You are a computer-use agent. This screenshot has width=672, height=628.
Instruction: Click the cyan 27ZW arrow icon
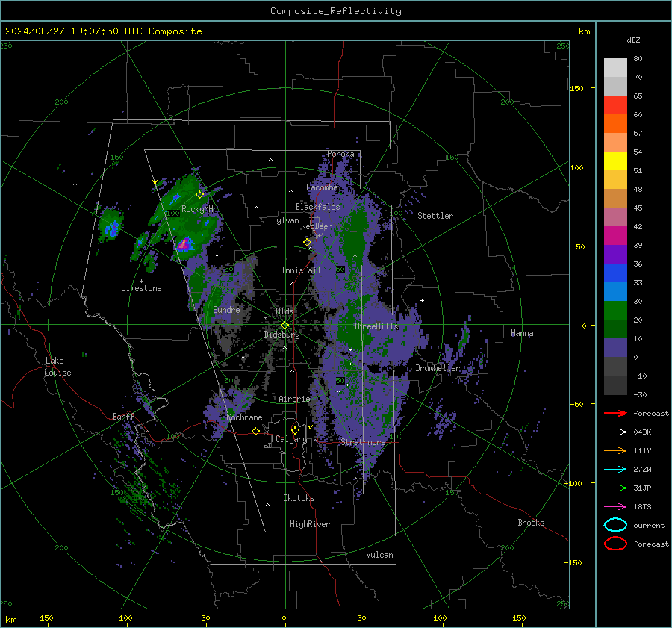coord(615,470)
